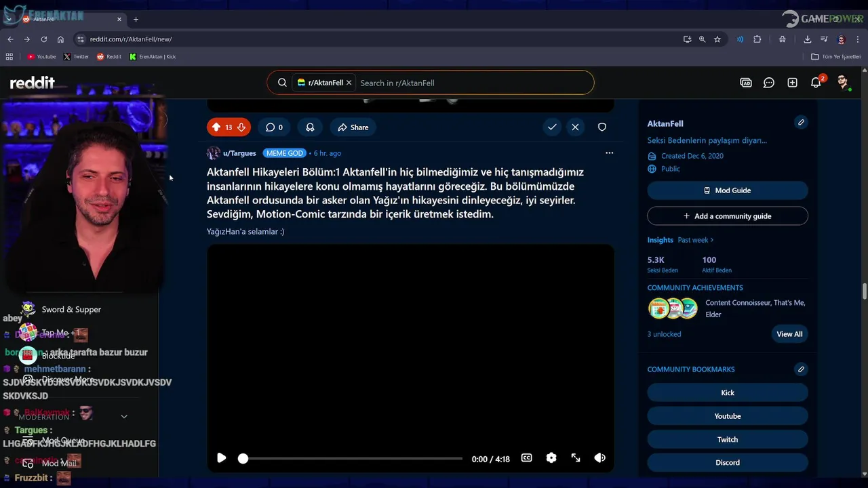Open the tab search dropdown
The image size is (868, 488).
coord(9,19)
